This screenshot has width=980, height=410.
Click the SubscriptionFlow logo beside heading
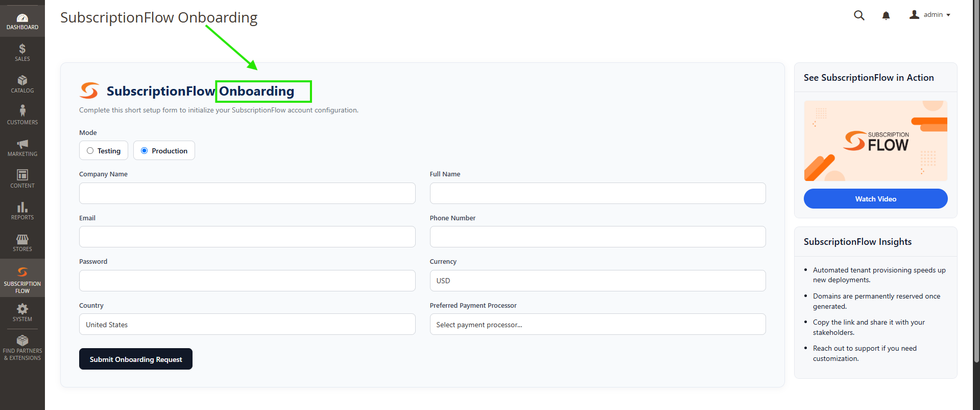click(89, 90)
